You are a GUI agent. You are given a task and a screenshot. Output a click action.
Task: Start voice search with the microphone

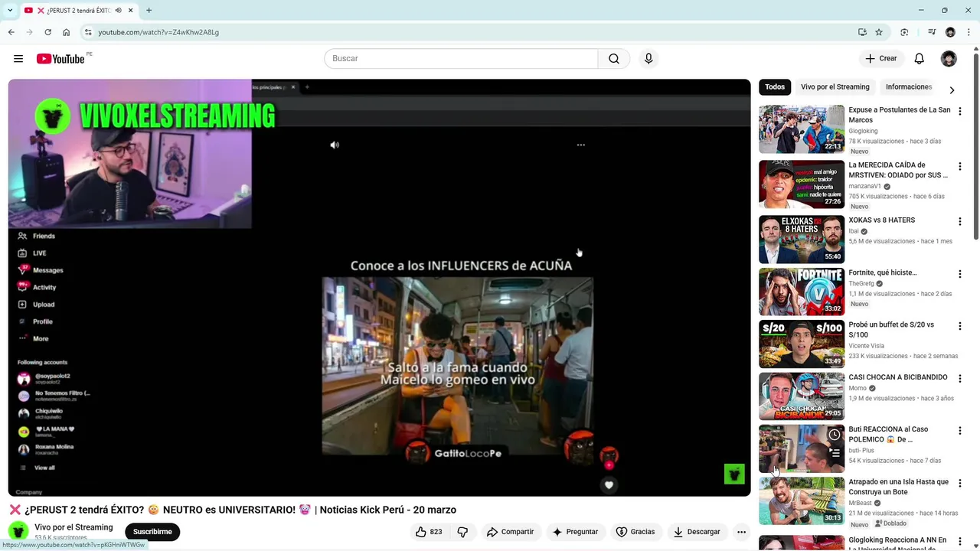[x=648, y=59]
